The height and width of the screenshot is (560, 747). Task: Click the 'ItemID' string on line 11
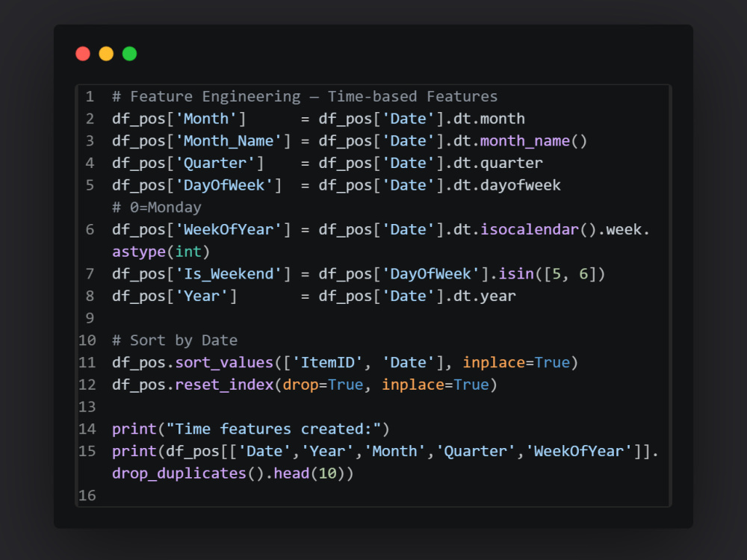[327, 362]
